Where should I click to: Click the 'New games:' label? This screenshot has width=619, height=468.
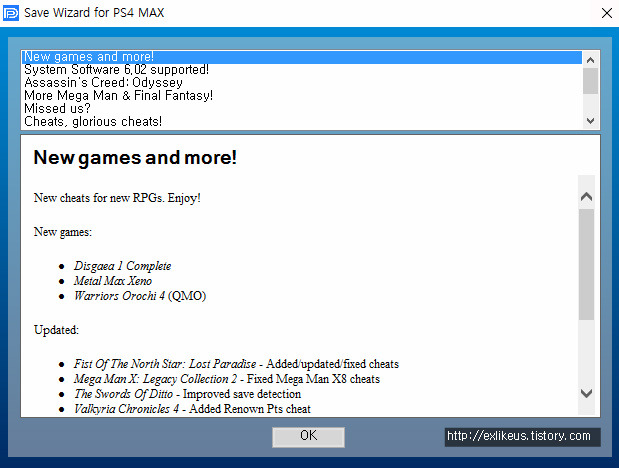coord(63,232)
